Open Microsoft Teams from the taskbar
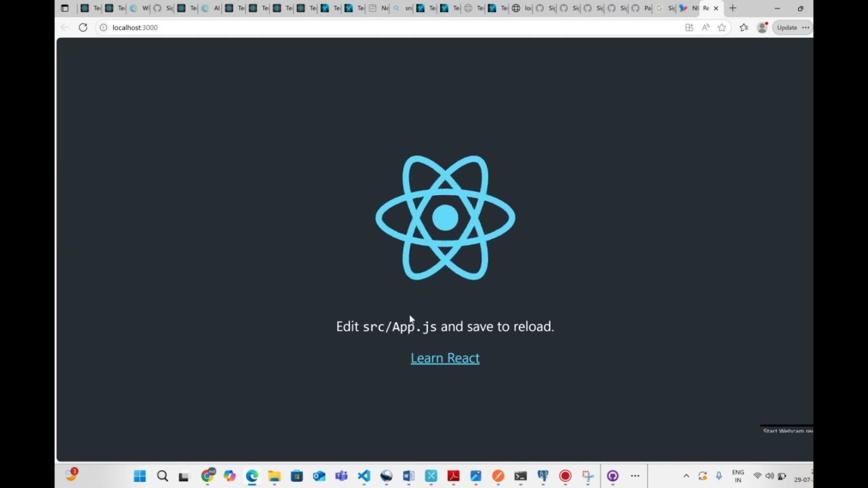868x488 pixels. pyautogui.click(x=341, y=476)
